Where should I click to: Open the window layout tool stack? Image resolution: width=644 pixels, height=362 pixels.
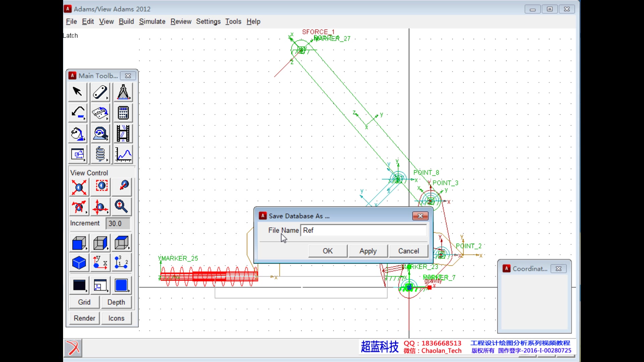point(101,286)
